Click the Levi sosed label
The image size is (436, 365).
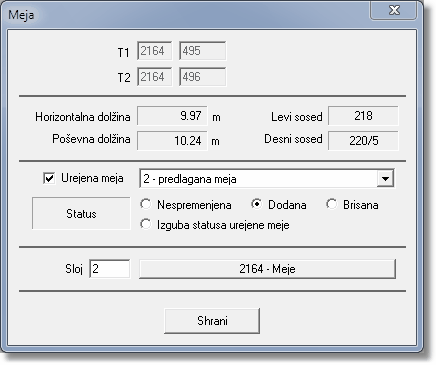tap(297, 117)
